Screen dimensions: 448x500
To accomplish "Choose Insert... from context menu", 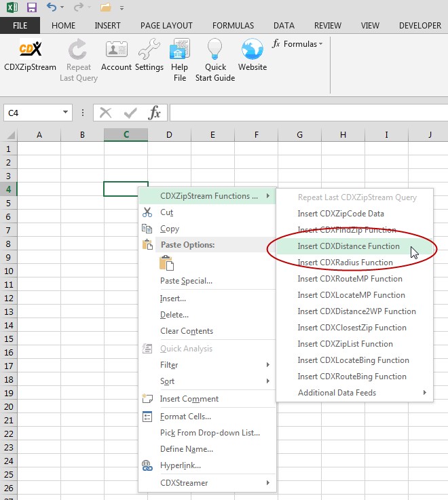I will coord(207,298).
